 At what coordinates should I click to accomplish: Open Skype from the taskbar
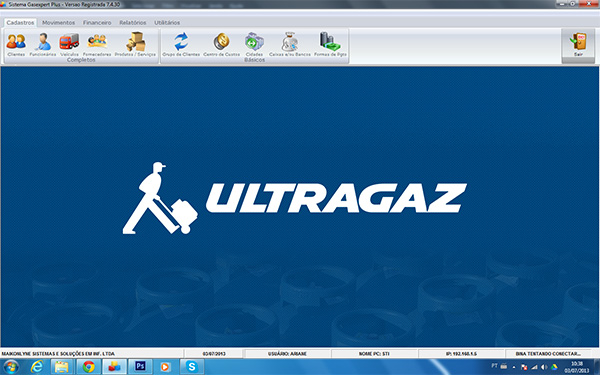pyautogui.click(x=191, y=367)
